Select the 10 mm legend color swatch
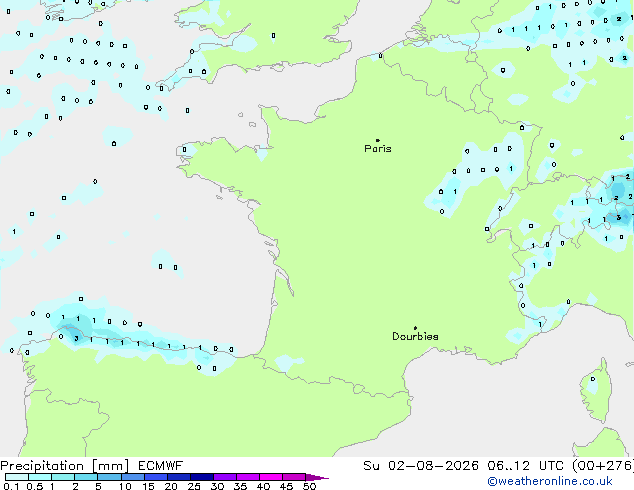Viewport: 634px width, 490px height. (x=132, y=477)
